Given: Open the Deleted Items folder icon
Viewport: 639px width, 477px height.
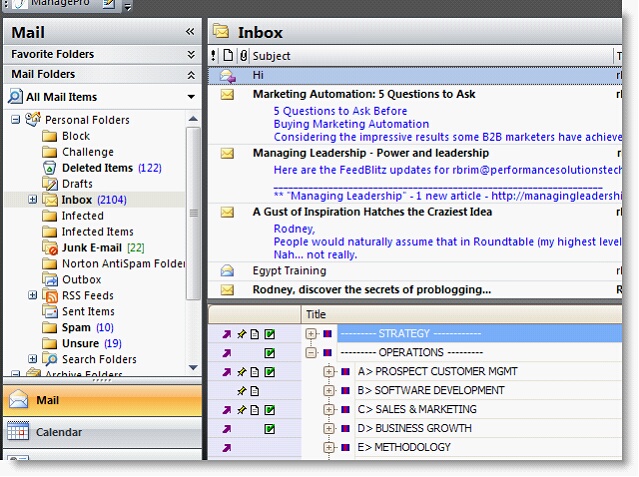Looking at the screenshot, I should pos(49,168).
